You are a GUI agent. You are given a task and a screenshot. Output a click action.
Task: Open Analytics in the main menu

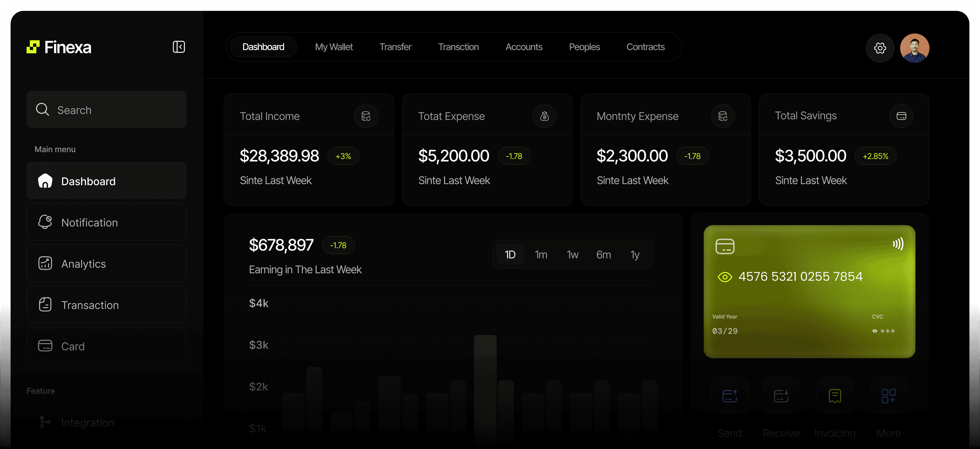(x=106, y=263)
